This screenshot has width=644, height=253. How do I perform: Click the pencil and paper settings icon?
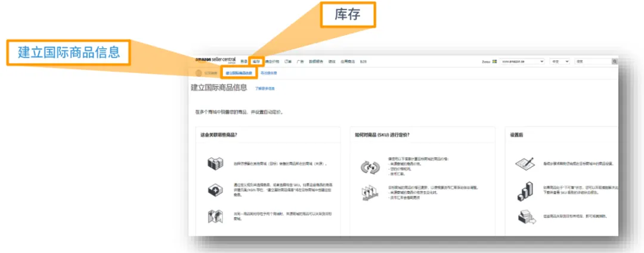point(524,163)
